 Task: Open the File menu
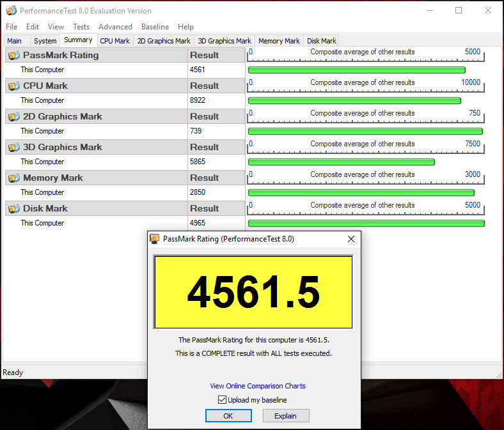[12, 27]
